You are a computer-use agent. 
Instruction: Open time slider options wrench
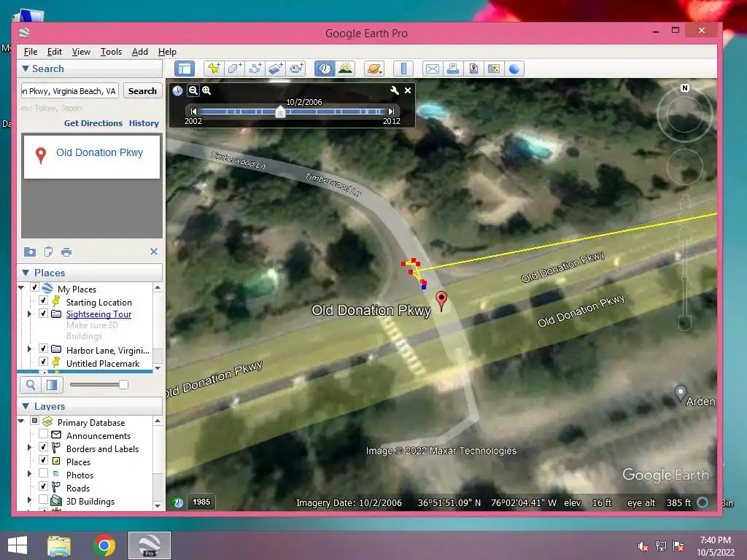[x=395, y=90]
